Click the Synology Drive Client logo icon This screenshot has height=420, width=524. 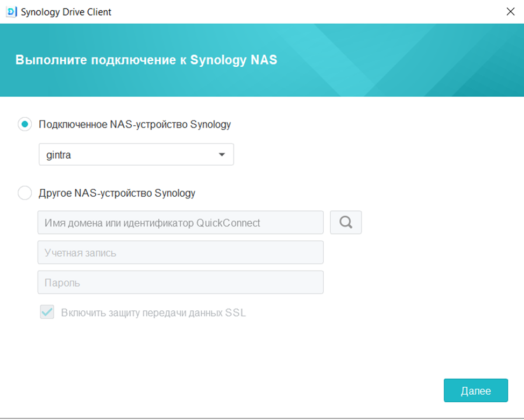pyautogui.click(x=11, y=12)
